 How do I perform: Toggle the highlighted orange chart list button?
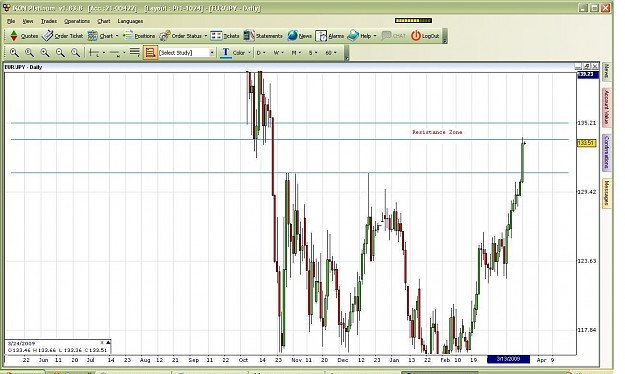pos(150,53)
